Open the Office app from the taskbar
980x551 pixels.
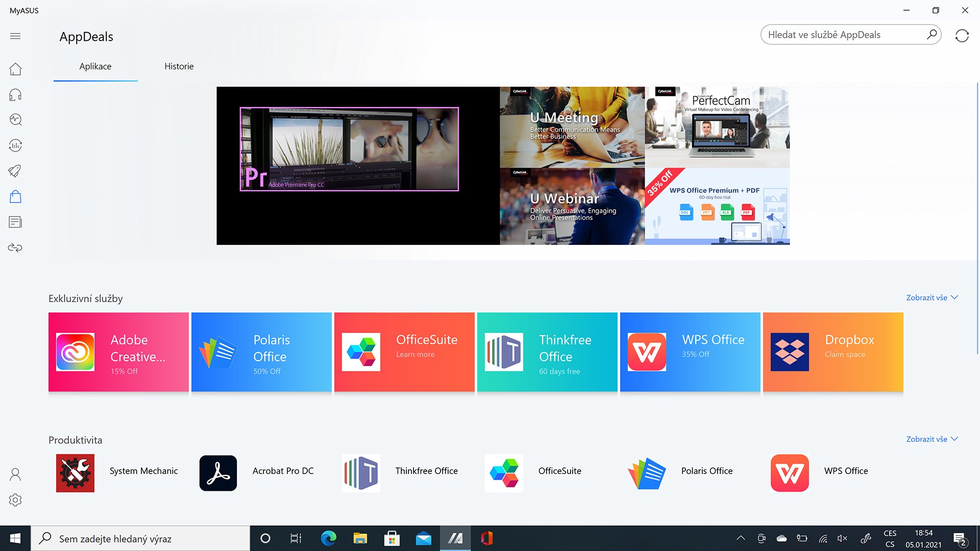pyautogui.click(x=486, y=538)
